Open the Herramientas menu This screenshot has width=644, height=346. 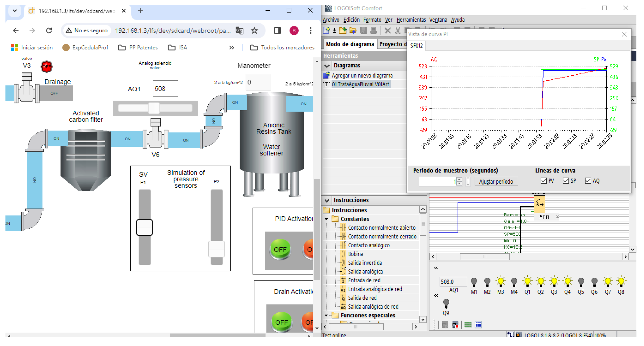click(x=411, y=20)
